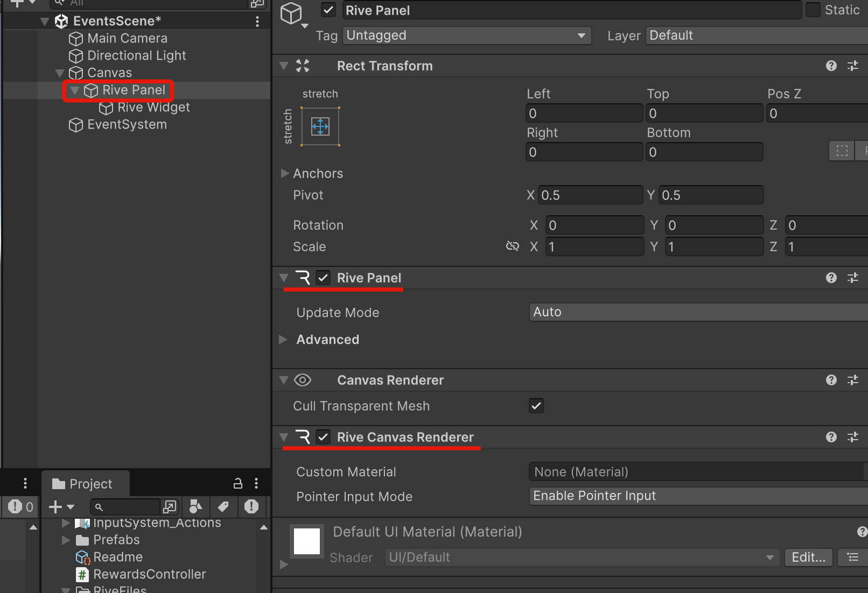Screen dimensions: 868x593
Task: Open the material properties list icon beside Edit
Action: (853, 557)
